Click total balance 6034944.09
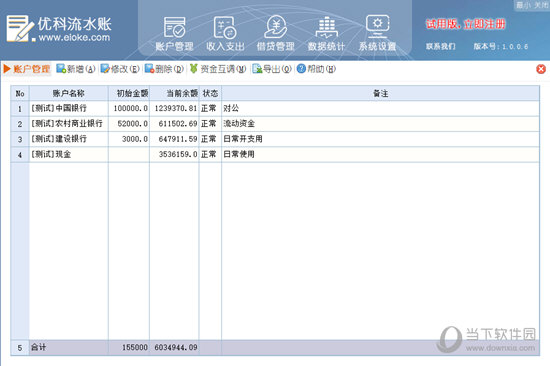 pos(174,347)
